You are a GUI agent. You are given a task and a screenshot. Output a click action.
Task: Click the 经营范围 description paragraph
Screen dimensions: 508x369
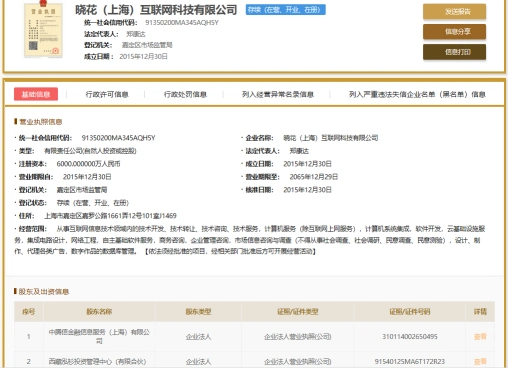249,240
